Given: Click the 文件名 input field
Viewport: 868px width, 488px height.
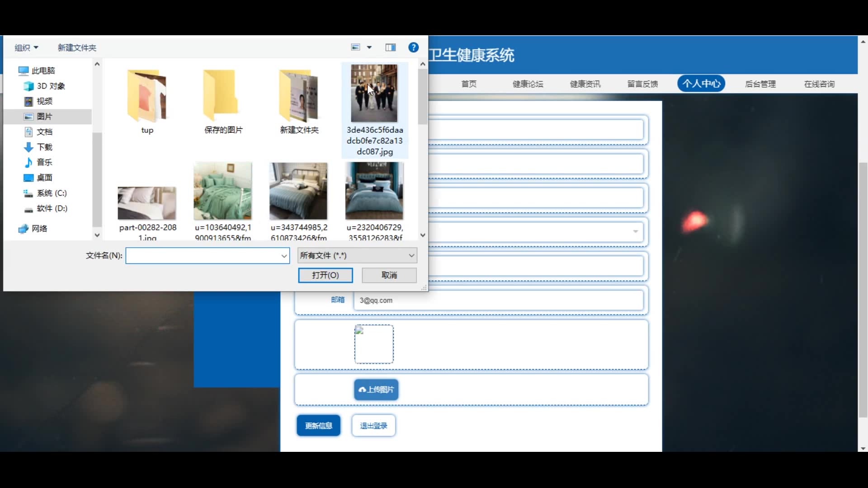Looking at the screenshot, I should coord(203,256).
